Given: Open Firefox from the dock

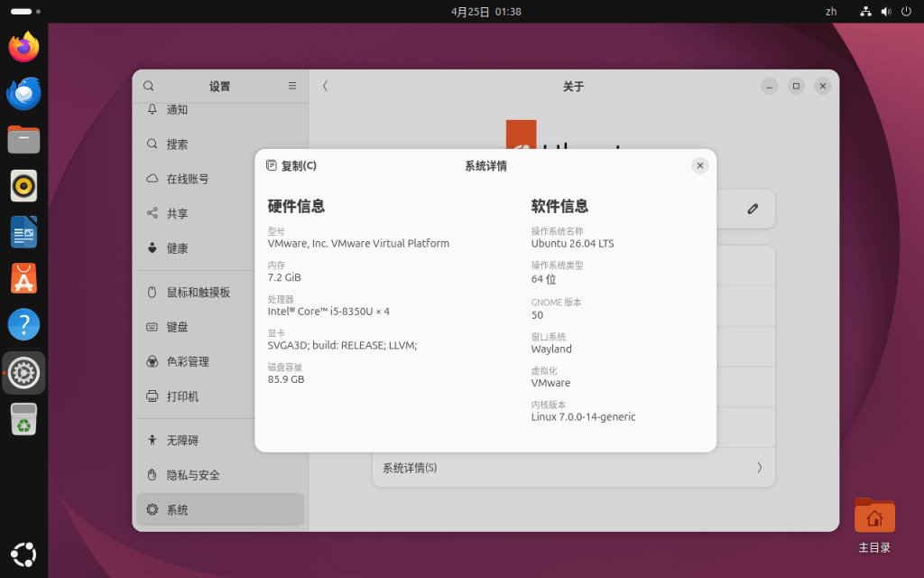Looking at the screenshot, I should pyautogui.click(x=23, y=47).
